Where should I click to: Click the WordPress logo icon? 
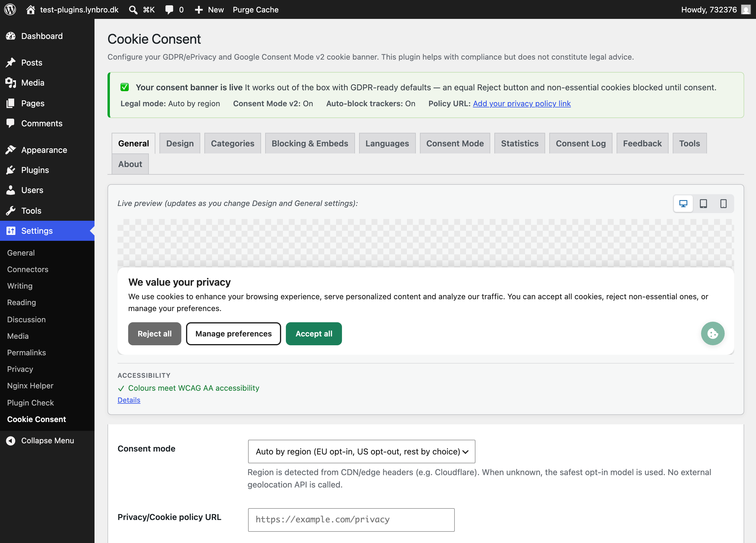(x=10, y=9)
